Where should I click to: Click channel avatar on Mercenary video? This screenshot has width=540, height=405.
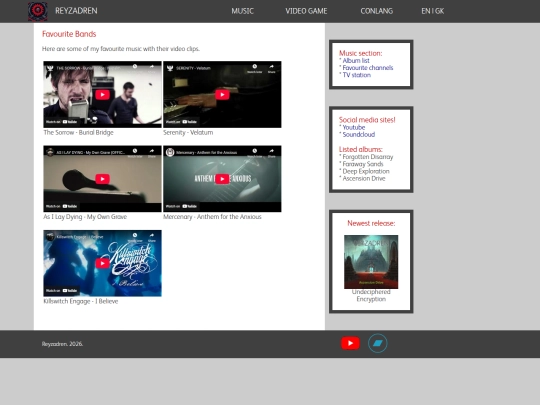tap(170, 152)
